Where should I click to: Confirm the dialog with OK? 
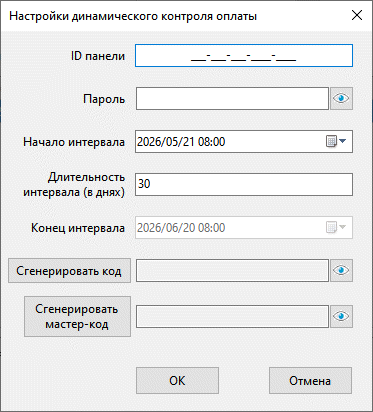point(177,380)
